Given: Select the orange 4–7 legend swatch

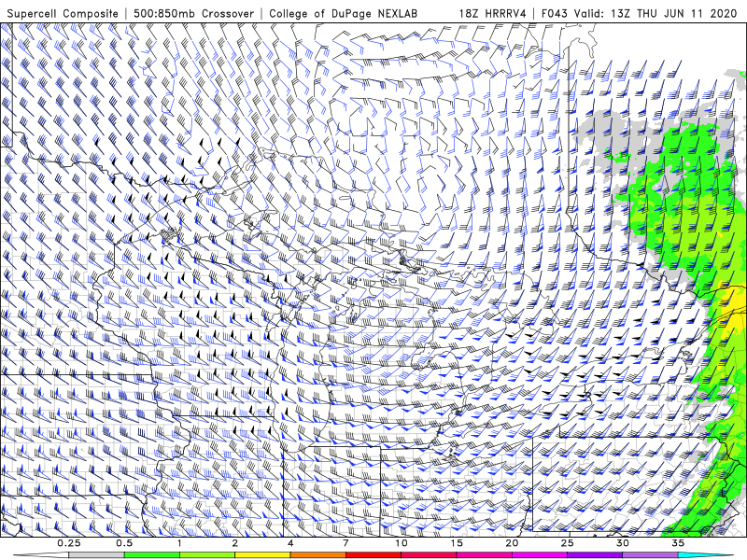Looking at the screenshot, I should pyautogui.click(x=317, y=555).
